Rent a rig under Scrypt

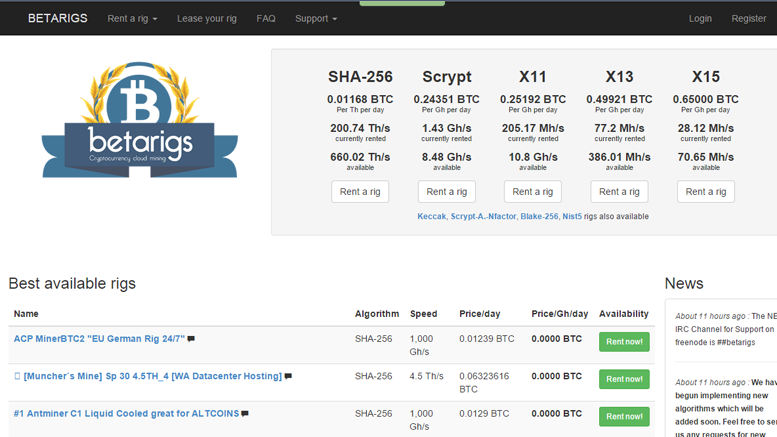click(447, 192)
